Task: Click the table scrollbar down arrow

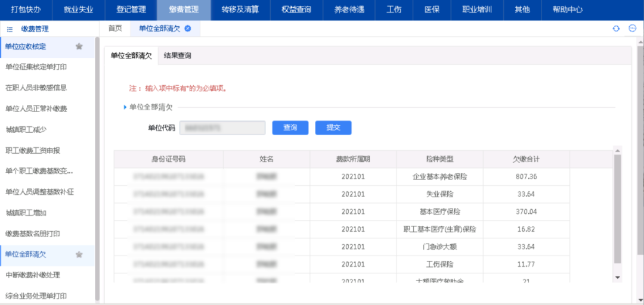Action: [617, 278]
